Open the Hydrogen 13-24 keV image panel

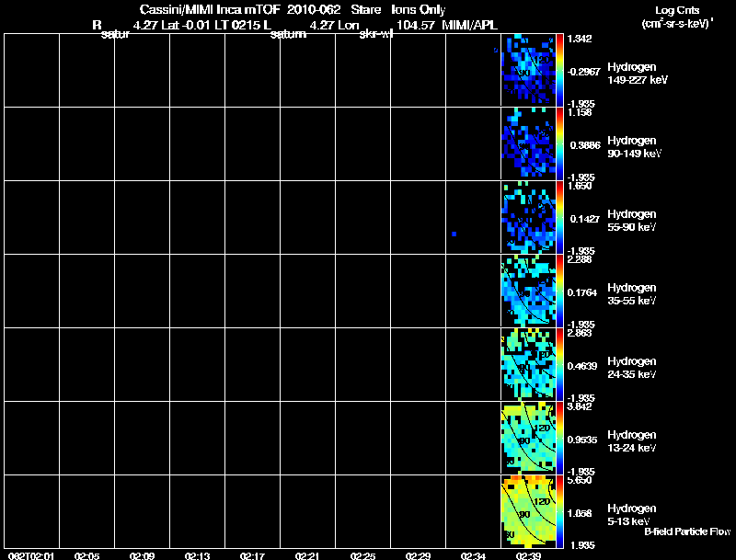coord(528,438)
